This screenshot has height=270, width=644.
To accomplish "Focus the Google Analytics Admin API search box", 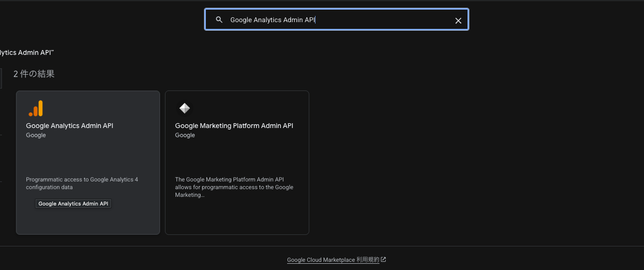I will [x=337, y=20].
